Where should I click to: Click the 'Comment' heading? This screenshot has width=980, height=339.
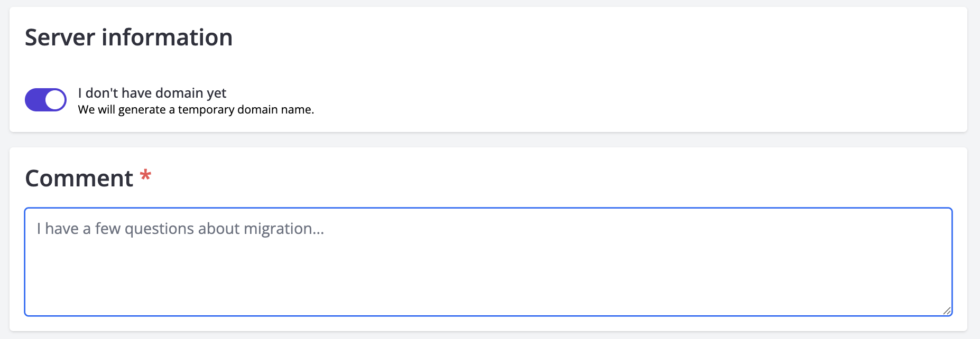coord(79,178)
